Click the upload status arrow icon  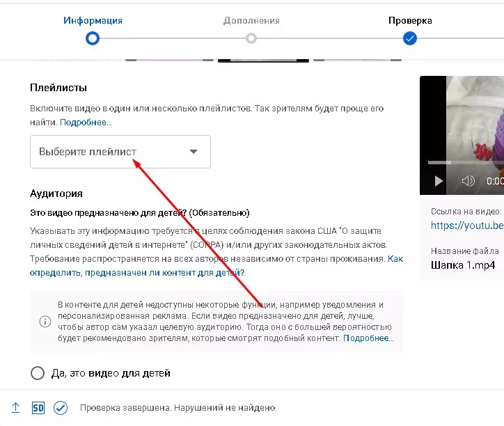click(x=15, y=408)
